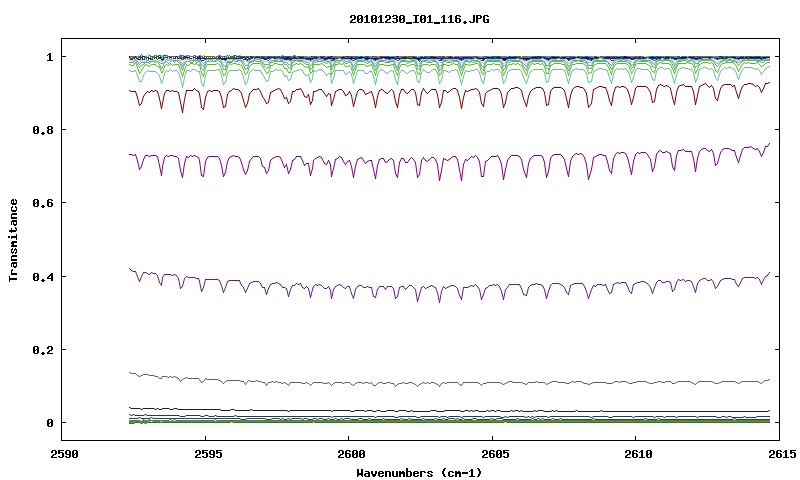Click the x-axis tick label 2615
Viewport: 800px width, 480px height.
(781, 454)
